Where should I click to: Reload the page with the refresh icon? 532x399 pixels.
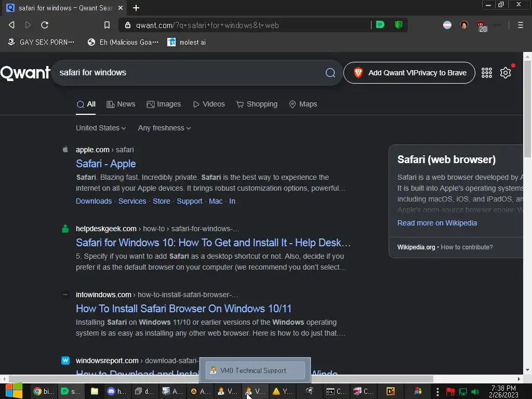click(x=45, y=25)
